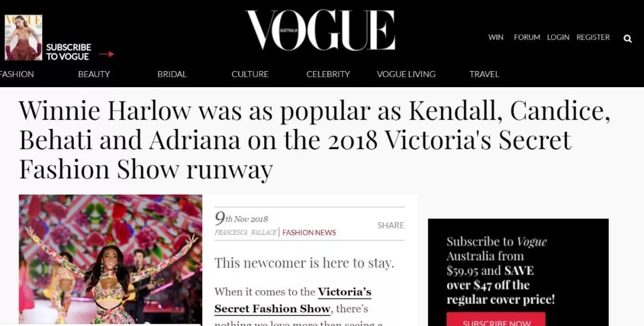
Task: Go to the Beauty section
Action: pyautogui.click(x=94, y=74)
